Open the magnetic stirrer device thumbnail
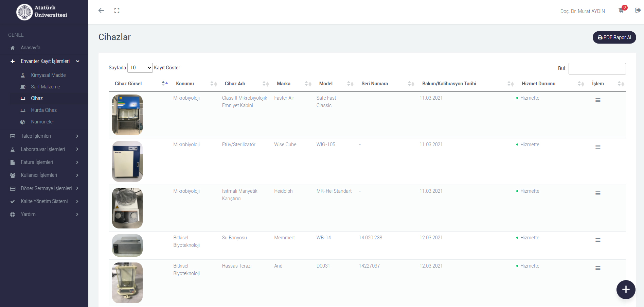 click(127, 208)
